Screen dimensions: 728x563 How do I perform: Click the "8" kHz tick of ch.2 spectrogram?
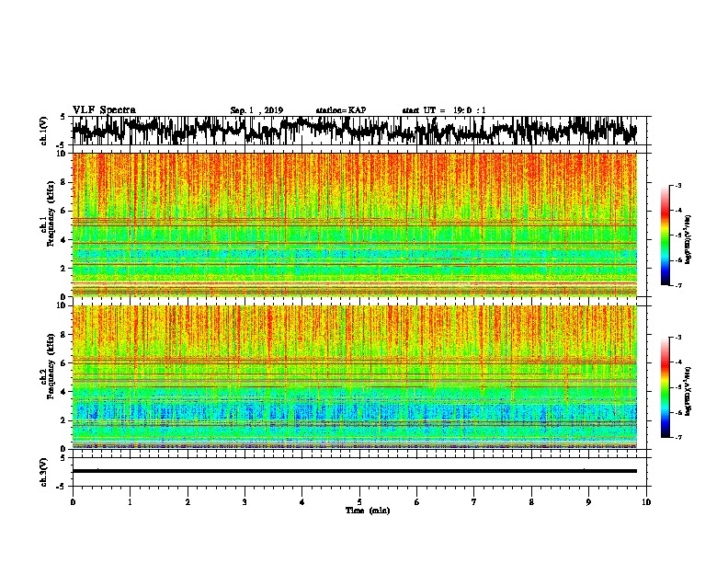pyautogui.click(x=63, y=335)
